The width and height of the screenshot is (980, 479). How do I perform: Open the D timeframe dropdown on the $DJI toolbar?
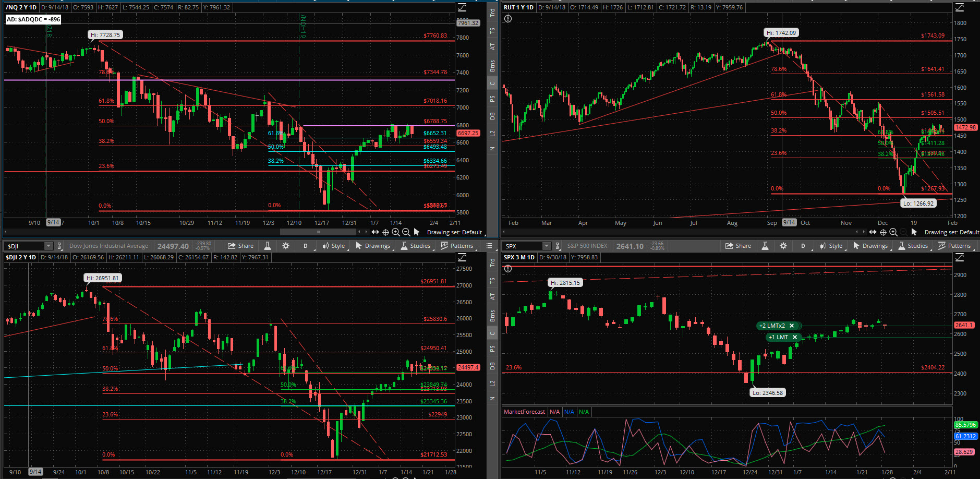click(305, 246)
